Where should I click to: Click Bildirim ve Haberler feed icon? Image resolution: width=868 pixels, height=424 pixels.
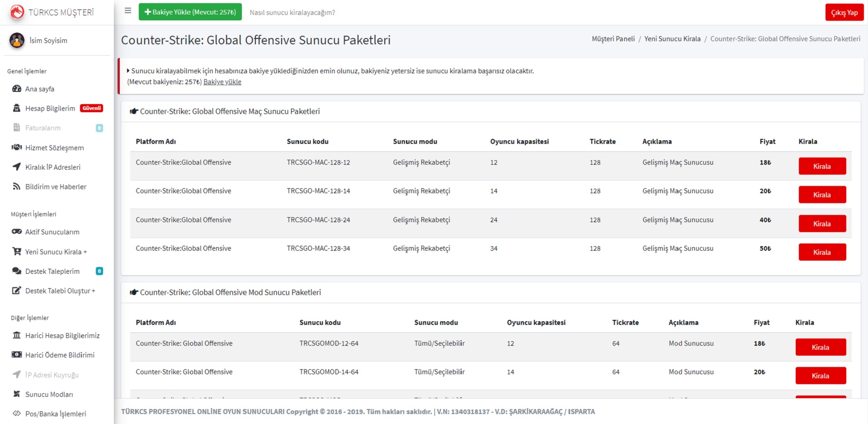(x=17, y=186)
